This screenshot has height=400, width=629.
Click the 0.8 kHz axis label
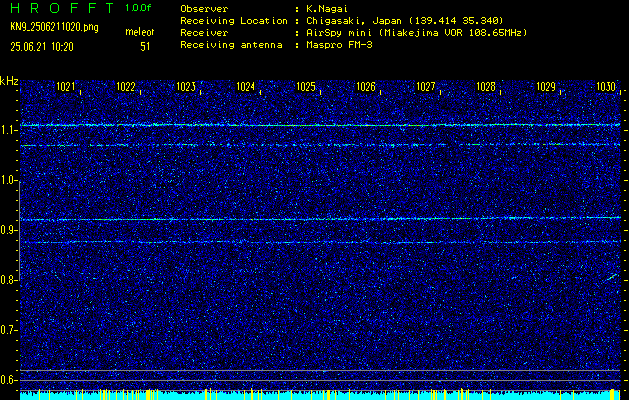click(x=8, y=280)
